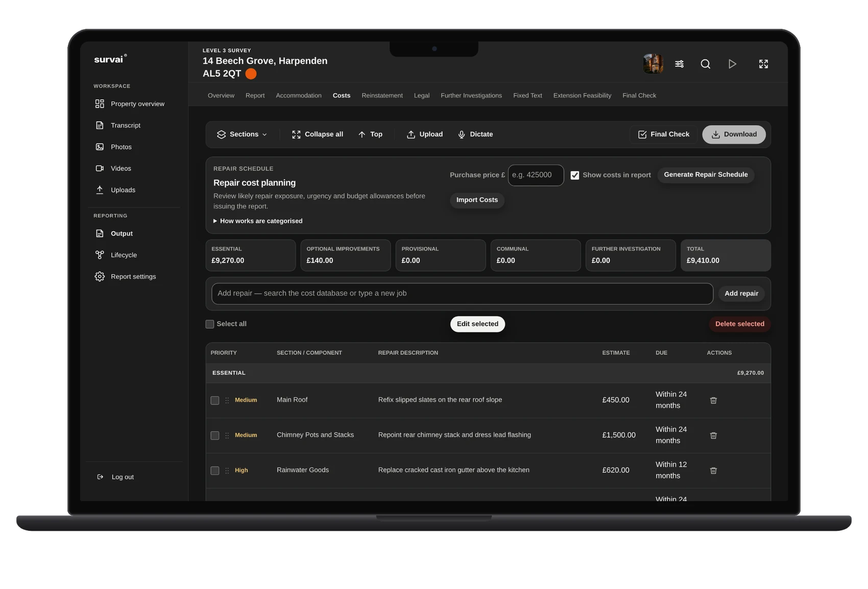The height and width of the screenshot is (589, 868).
Task: Tick the Chimney Pots and Stacks checkbox
Action: click(215, 435)
